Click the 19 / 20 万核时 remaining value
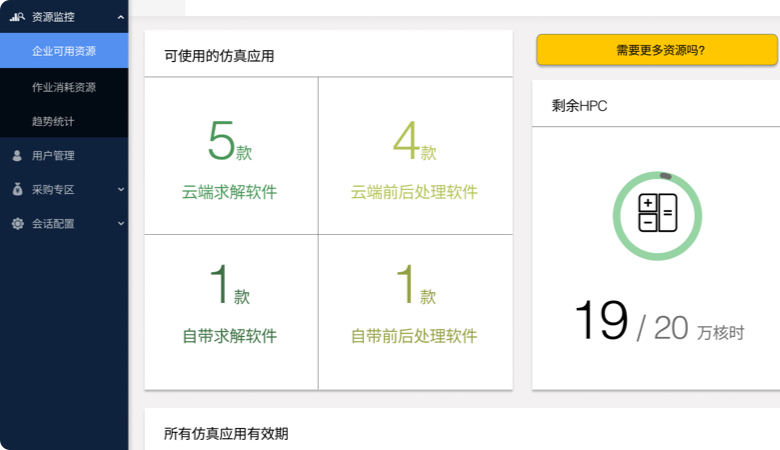780x450 pixels. 659,324
